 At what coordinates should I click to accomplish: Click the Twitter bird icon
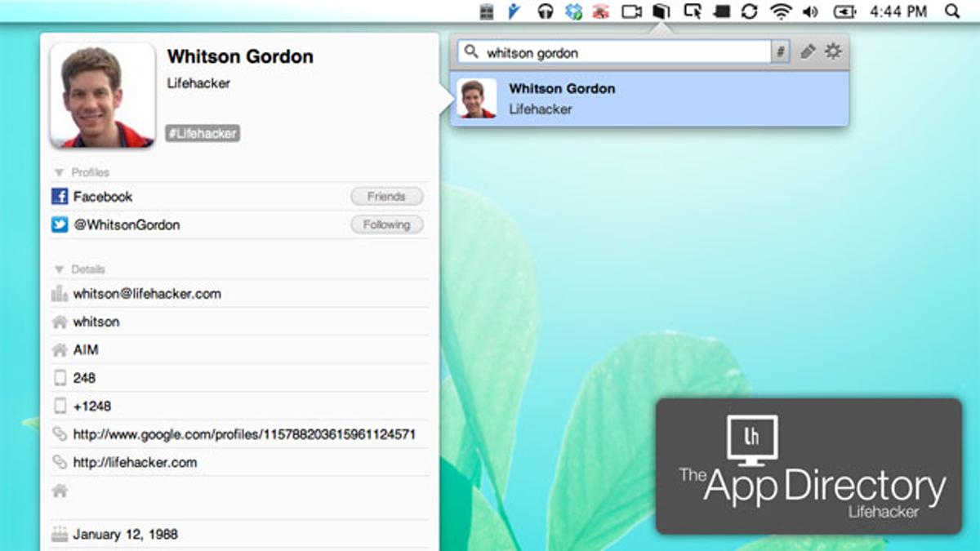pyautogui.click(x=59, y=224)
